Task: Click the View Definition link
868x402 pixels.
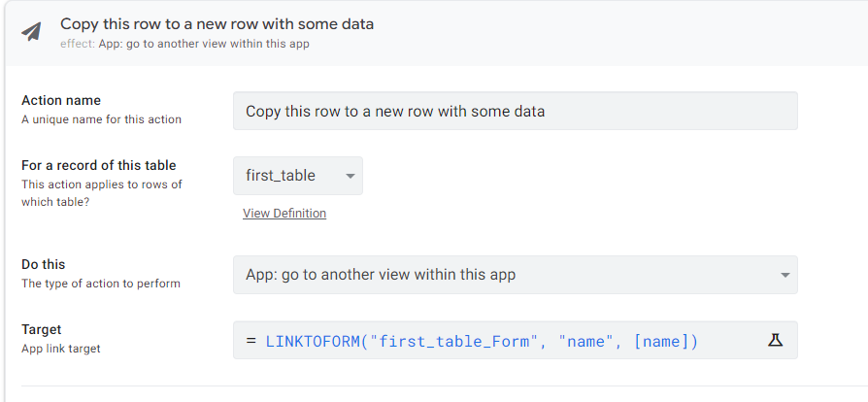Action: pyautogui.click(x=284, y=214)
